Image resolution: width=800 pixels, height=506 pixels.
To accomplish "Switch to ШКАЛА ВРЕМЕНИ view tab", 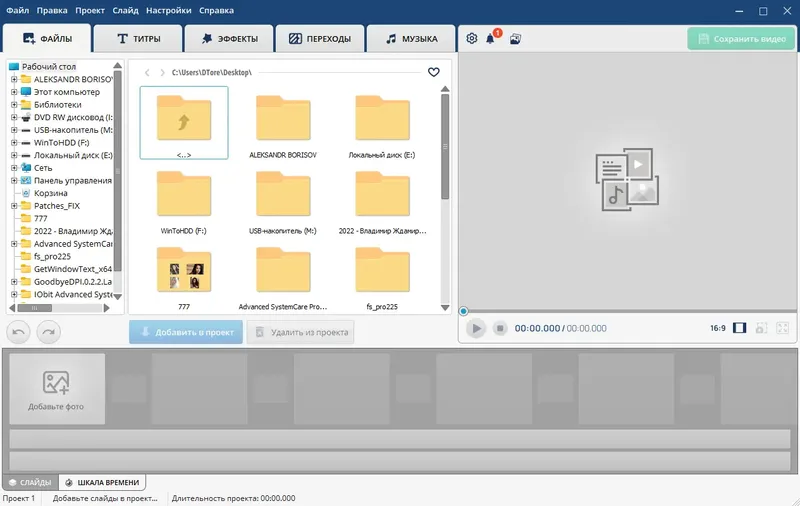I will click(102, 482).
